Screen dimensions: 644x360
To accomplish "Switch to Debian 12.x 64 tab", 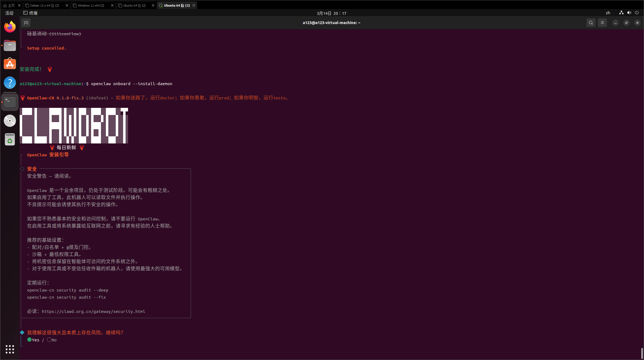I will click(45, 5).
